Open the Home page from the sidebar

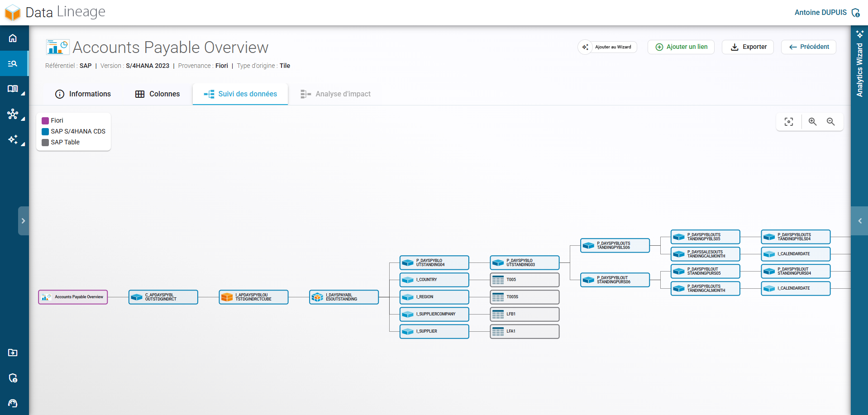13,38
